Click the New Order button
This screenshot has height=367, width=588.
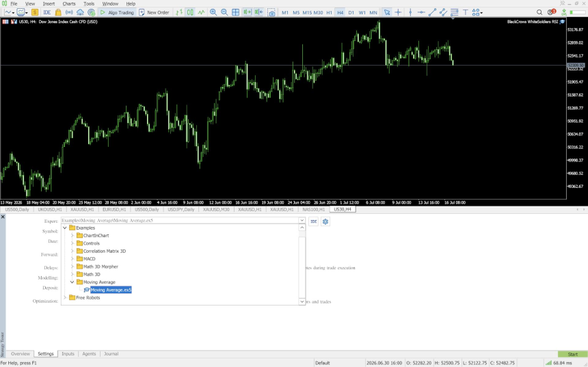coord(154,12)
